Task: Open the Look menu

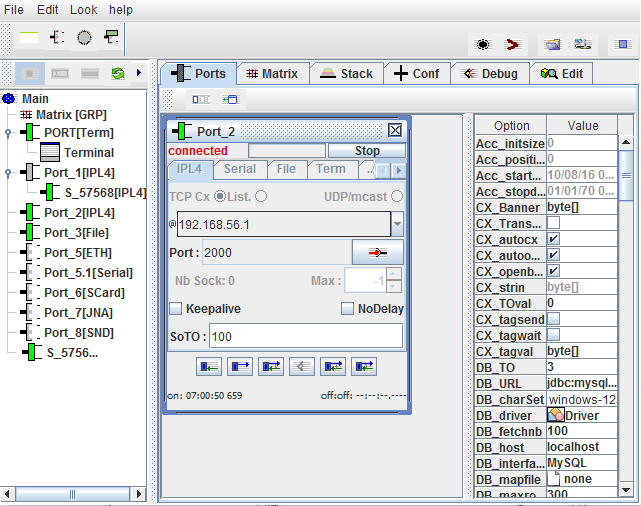Action: (83, 10)
